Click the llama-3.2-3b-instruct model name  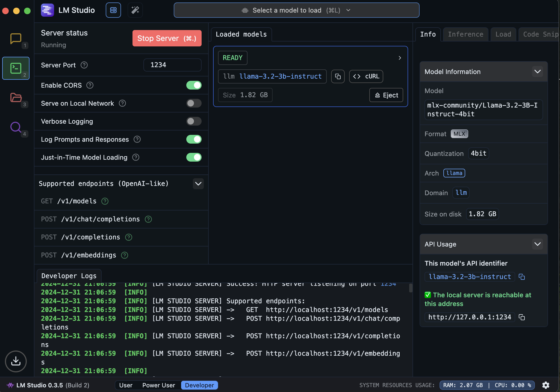point(281,76)
